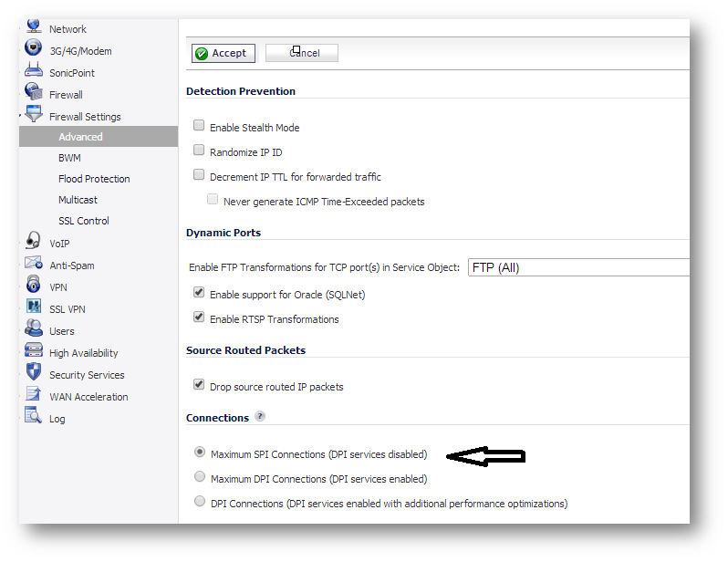The width and height of the screenshot is (728, 562).
Task: Toggle Never generate ICMP Time-Exceeded packets
Action: pos(213,199)
